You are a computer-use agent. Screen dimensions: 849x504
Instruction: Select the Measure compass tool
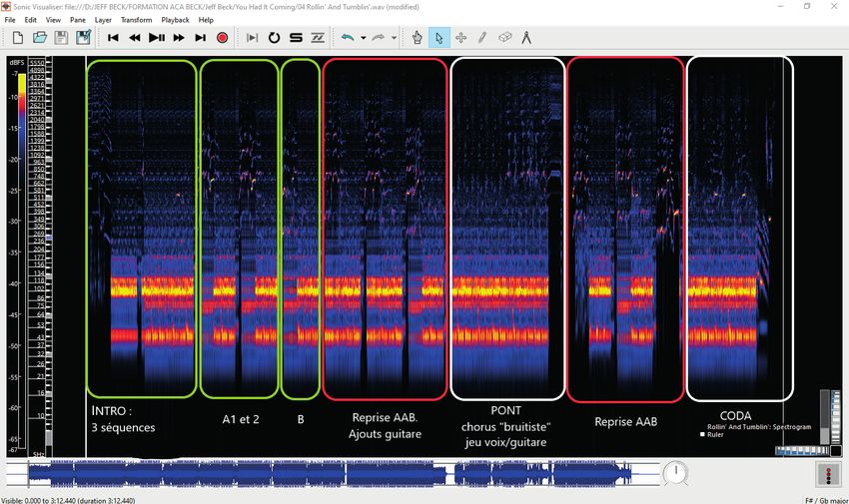coord(526,38)
